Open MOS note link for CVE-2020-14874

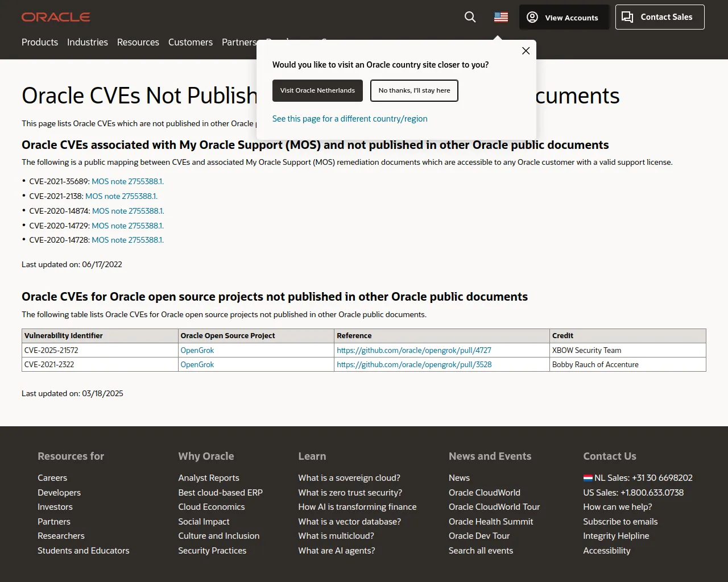pos(128,211)
